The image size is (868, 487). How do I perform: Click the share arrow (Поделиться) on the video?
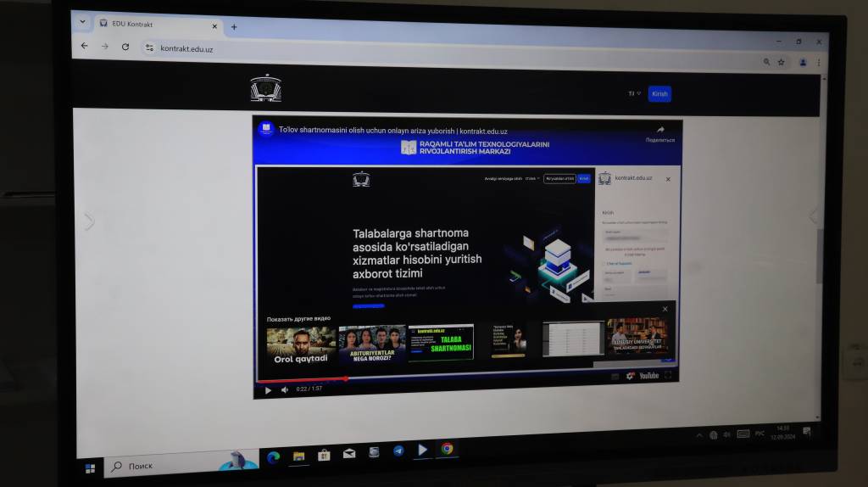(x=660, y=130)
